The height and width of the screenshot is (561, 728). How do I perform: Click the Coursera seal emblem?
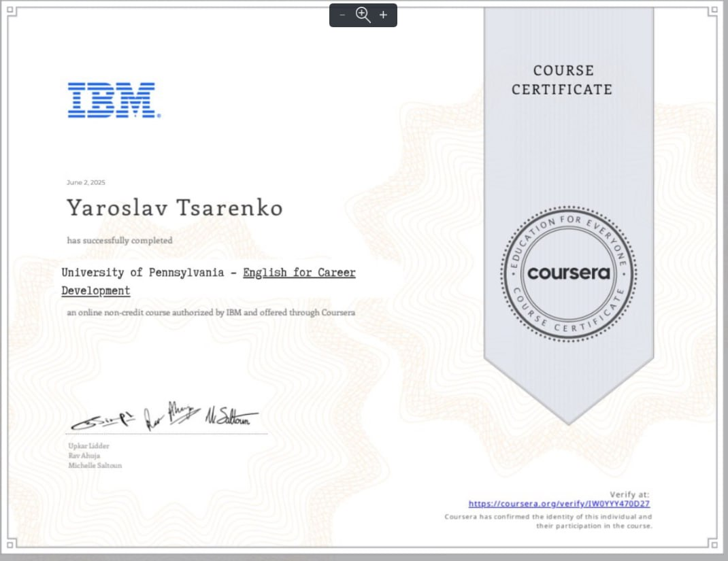[x=568, y=273]
